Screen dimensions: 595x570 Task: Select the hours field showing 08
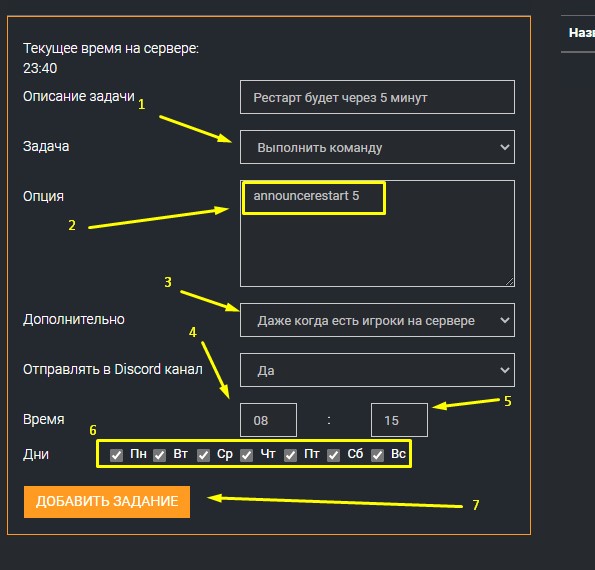click(x=268, y=420)
